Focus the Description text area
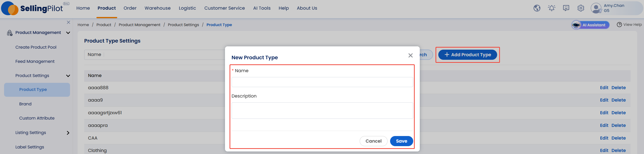 pyautogui.click(x=322, y=110)
